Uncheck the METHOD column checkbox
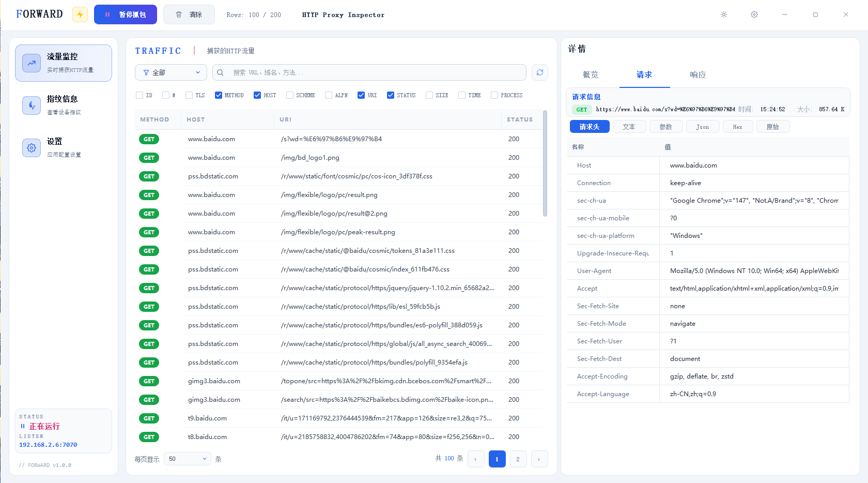This screenshot has height=483, width=868. [x=219, y=95]
